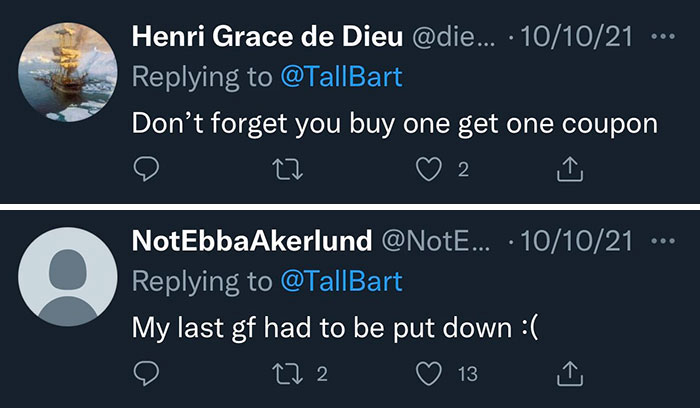Reply to Henri Grace de Dieu's tweet
Viewport: 700px width, 408px height.
tap(146, 171)
